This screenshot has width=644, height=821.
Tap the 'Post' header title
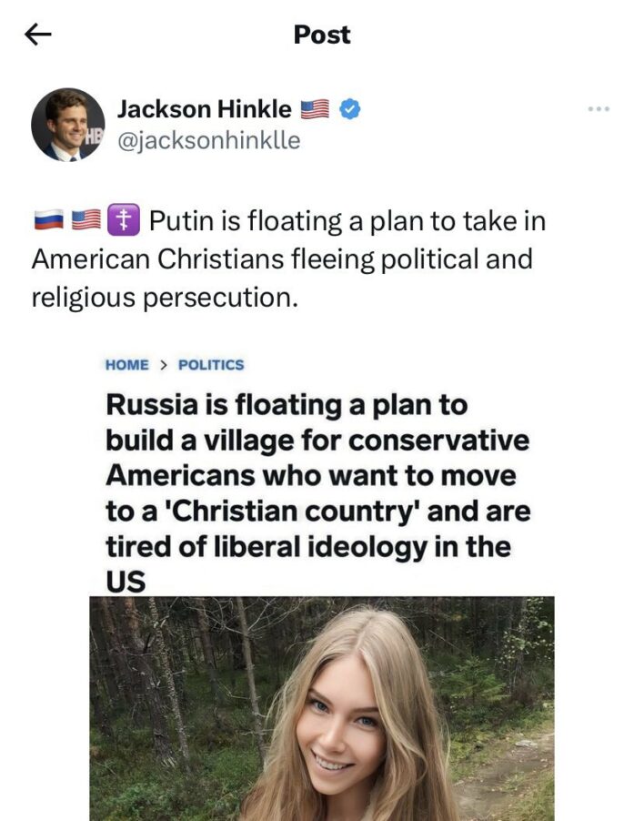[x=322, y=35]
